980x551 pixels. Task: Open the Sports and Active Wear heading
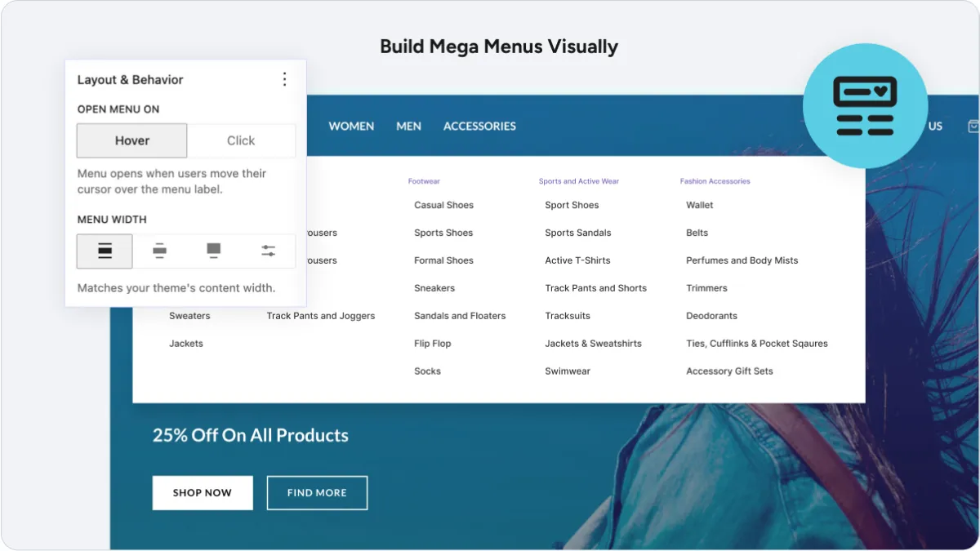579,181
